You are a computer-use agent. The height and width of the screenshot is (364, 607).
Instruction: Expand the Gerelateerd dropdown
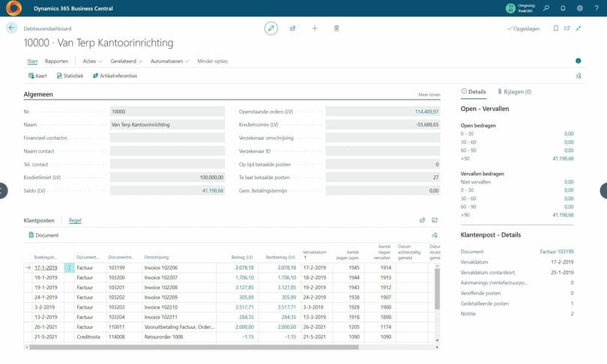127,61
